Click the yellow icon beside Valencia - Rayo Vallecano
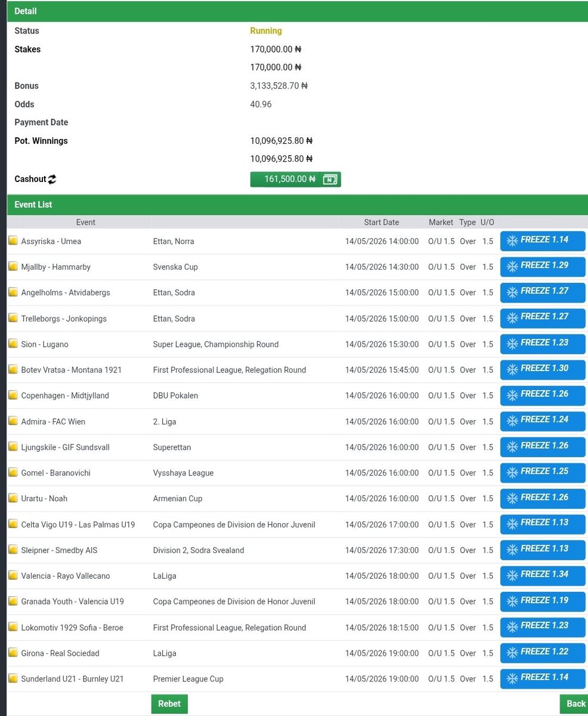The height and width of the screenshot is (716, 588). pos(13,576)
